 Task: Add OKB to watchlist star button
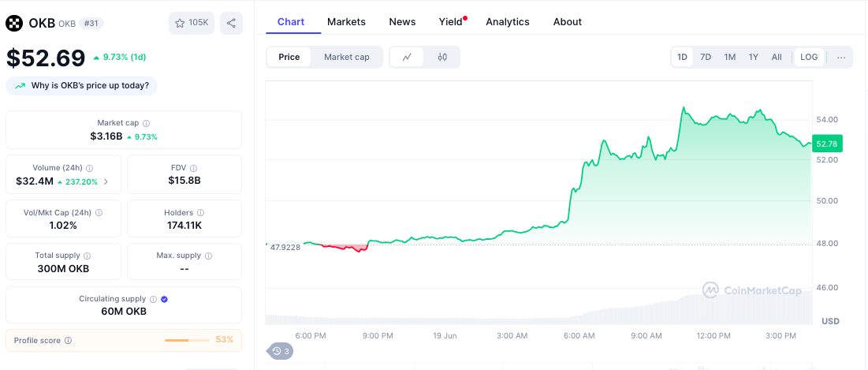[x=192, y=23]
